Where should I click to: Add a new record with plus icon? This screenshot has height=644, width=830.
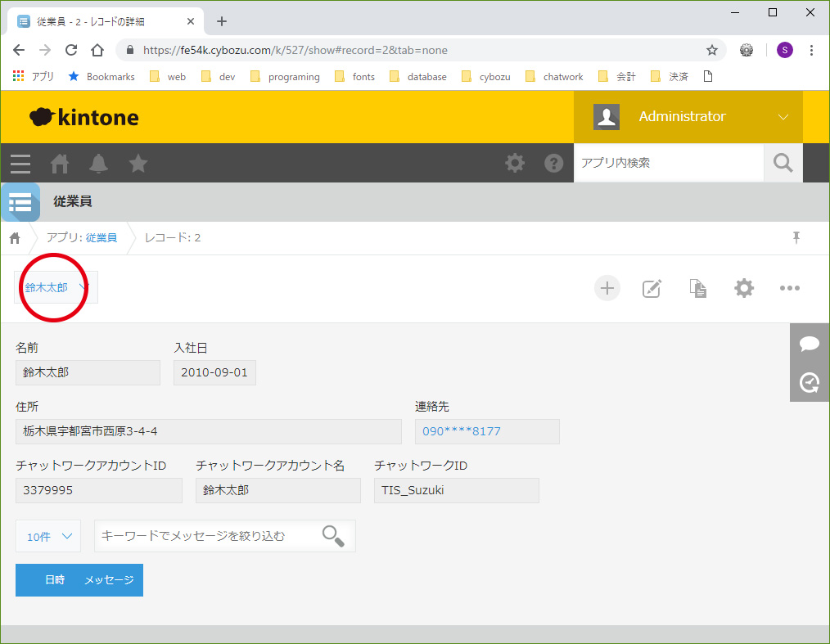pos(607,288)
